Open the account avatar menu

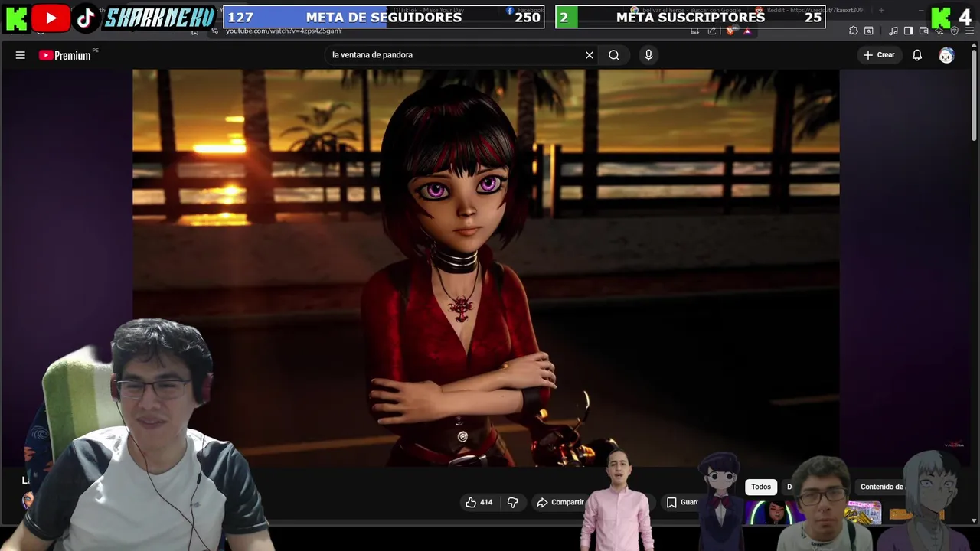click(946, 55)
